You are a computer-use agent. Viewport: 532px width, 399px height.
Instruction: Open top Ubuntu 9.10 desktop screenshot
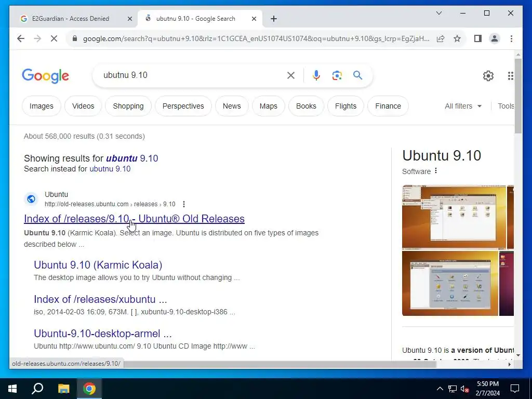[454, 217]
